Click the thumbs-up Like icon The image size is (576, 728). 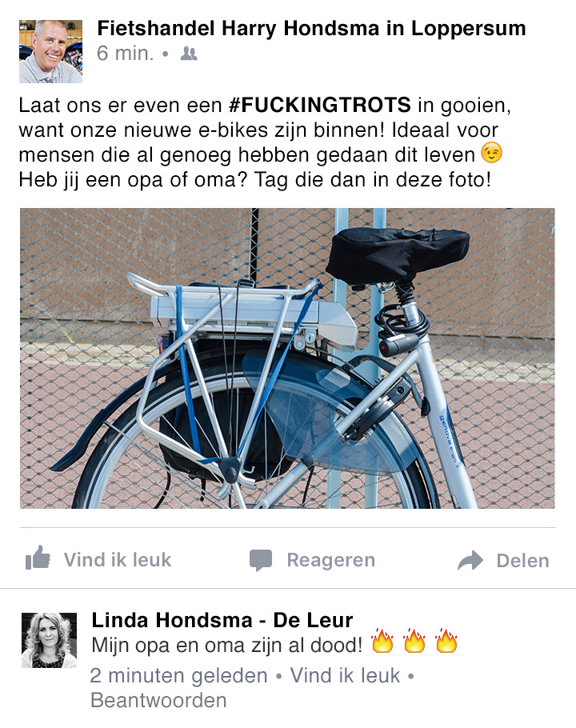tap(38, 558)
